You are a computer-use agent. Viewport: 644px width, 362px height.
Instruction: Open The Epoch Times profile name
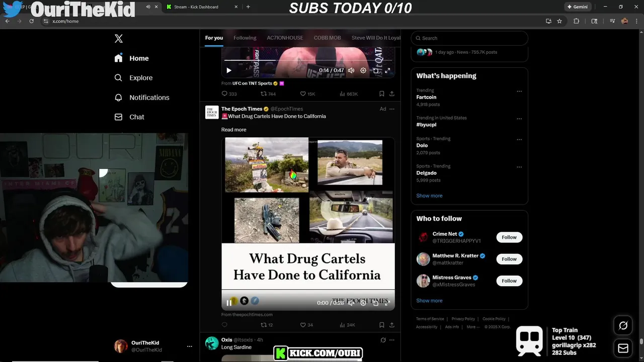(x=242, y=109)
